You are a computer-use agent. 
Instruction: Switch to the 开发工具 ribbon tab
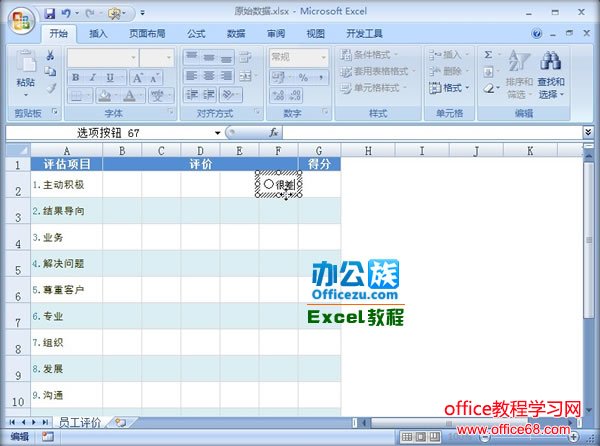364,34
